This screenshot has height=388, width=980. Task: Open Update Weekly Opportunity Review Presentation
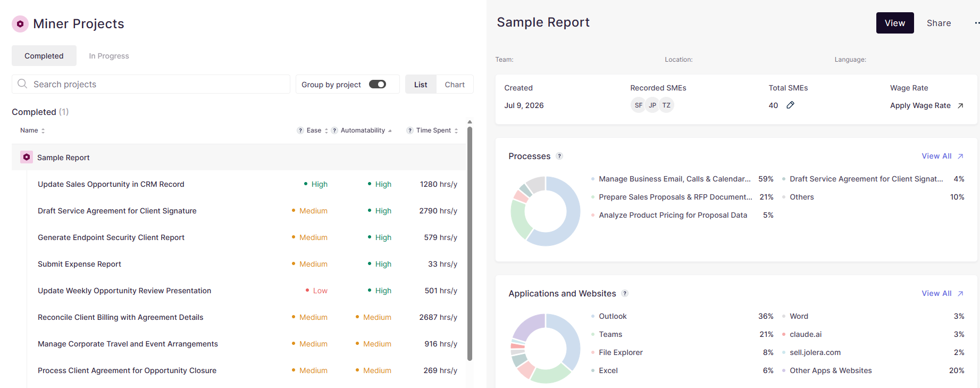pos(124,291)
